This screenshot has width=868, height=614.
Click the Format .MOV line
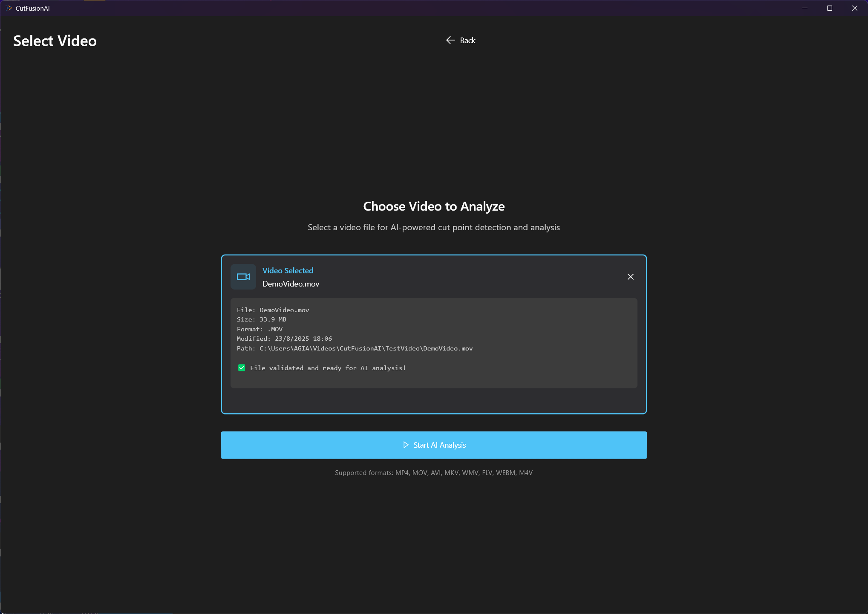(x=260, y=329)
